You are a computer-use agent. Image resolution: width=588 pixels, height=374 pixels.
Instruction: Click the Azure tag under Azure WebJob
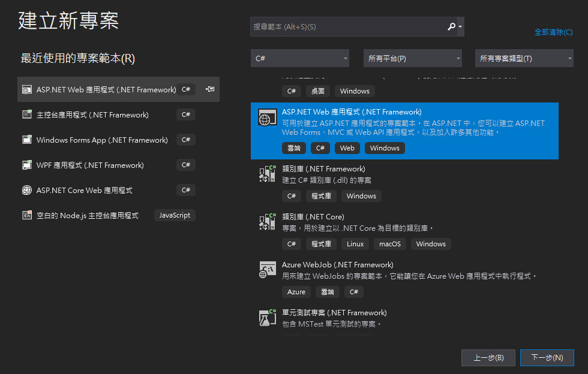click(x=296, y=292)
